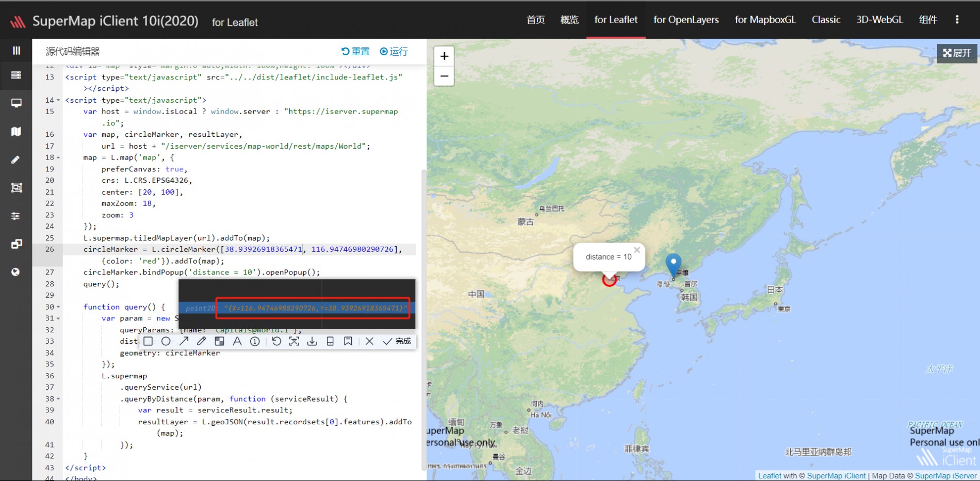Click the pin/bookmark icon in screenshot toolbar
The height and width of the screenshot is (481, 980).
pyautogui.click(x=348, y=341)
